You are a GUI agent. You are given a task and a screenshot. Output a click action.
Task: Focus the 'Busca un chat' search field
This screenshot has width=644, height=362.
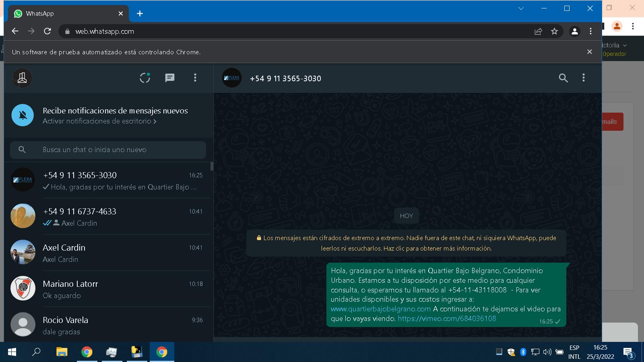pyautogui.click(x=108, y=150)
